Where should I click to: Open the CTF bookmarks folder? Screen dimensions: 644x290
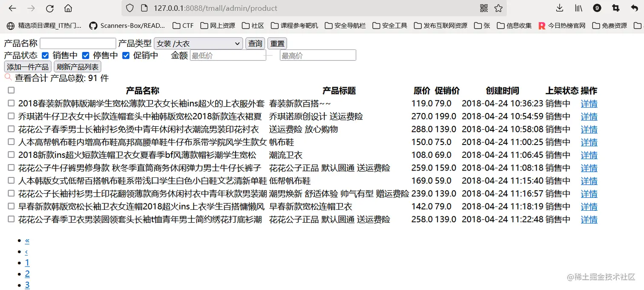click(x=182, y=26)
